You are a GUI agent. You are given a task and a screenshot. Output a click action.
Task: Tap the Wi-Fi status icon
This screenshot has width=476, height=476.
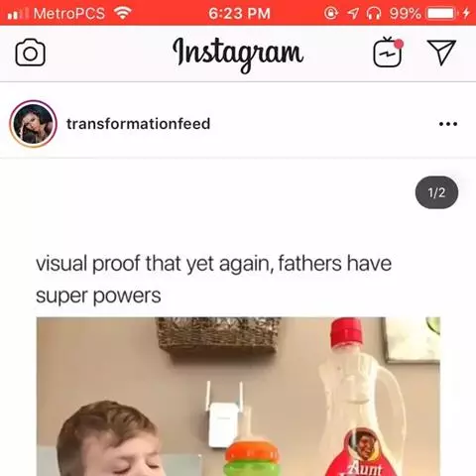[x=123, y=13]
